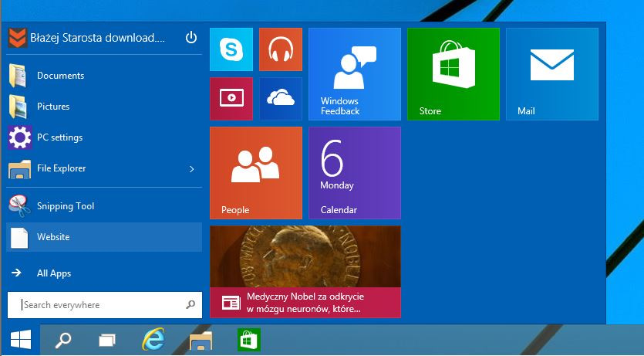
Task: Open the Calendar tile showing Monday 6
Action: point(354,173)
